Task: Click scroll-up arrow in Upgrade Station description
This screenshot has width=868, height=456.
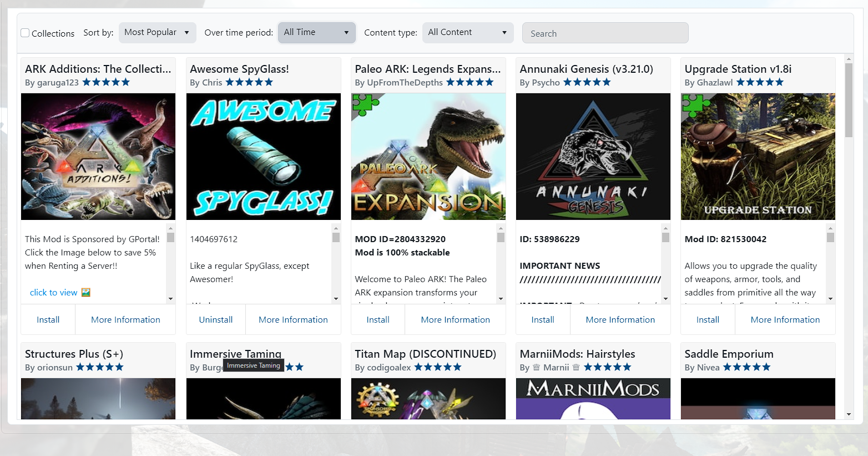Action: tap(830, 228)
